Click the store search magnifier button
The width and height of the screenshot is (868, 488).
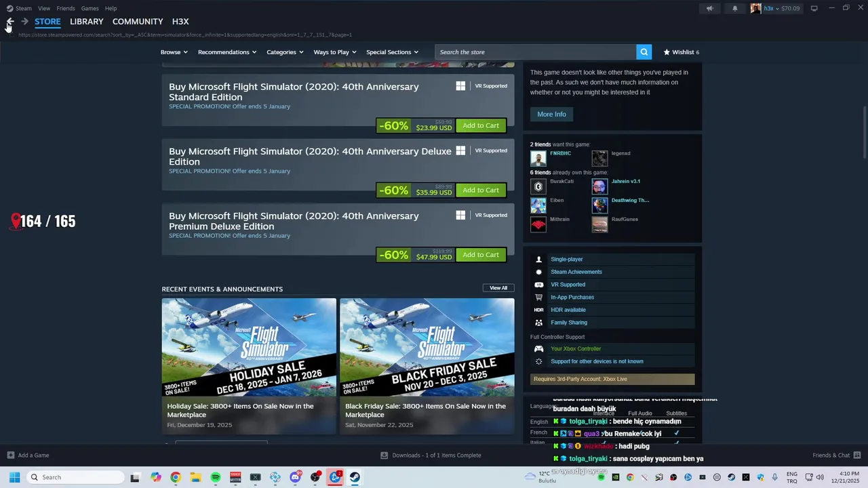pos(644,52)
